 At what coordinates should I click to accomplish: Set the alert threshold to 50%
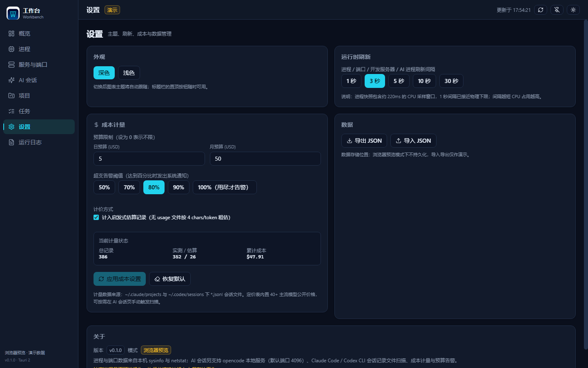click(104, 187)
